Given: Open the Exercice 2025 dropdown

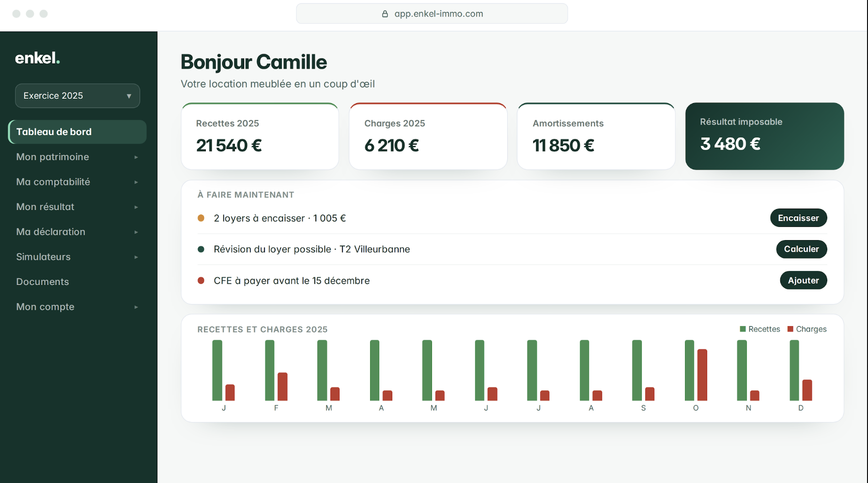Looking at the screenshot, I should pyautogui.click(x=77, y=96).
